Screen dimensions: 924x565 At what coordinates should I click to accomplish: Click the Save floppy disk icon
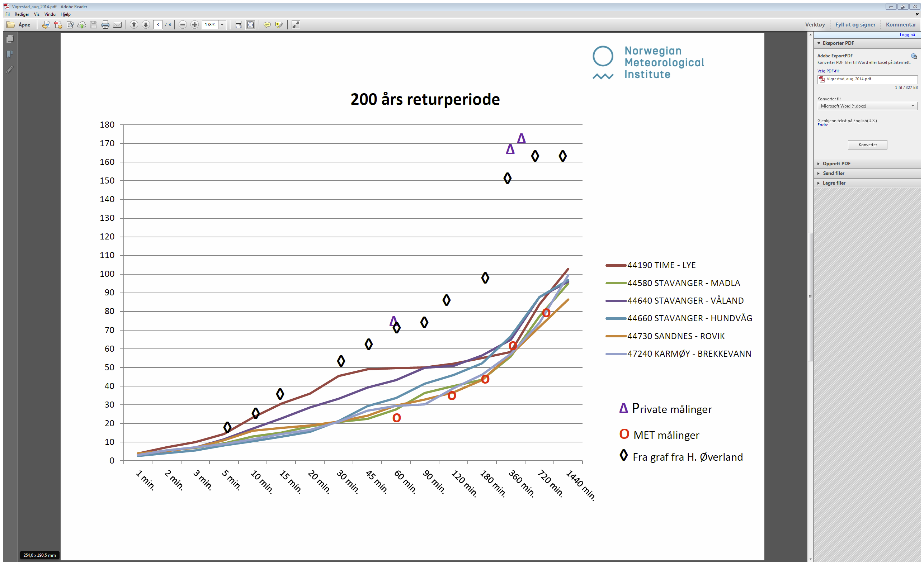(94, 25)
